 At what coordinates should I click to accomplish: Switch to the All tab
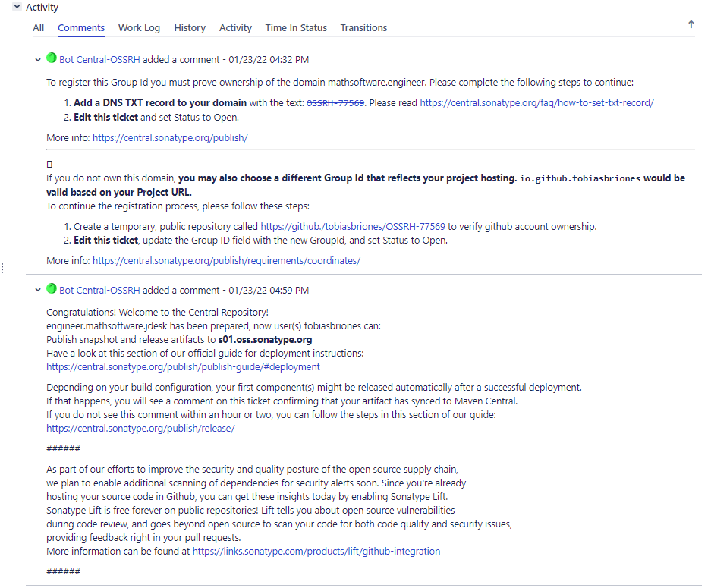pyautogui.click(x=39, y=27)
